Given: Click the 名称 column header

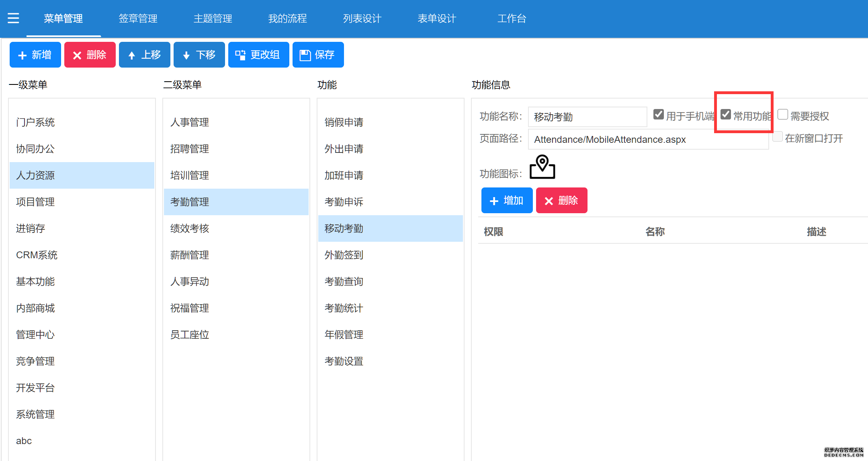Looking at the screenshot, I should (655, 232).
